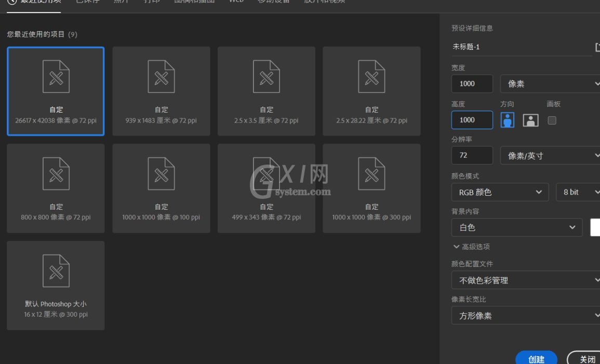This screenshot has width=600, height=364.
Task: Choose the 默认 Photoshop 大小 preset
Action: point(56,285)
